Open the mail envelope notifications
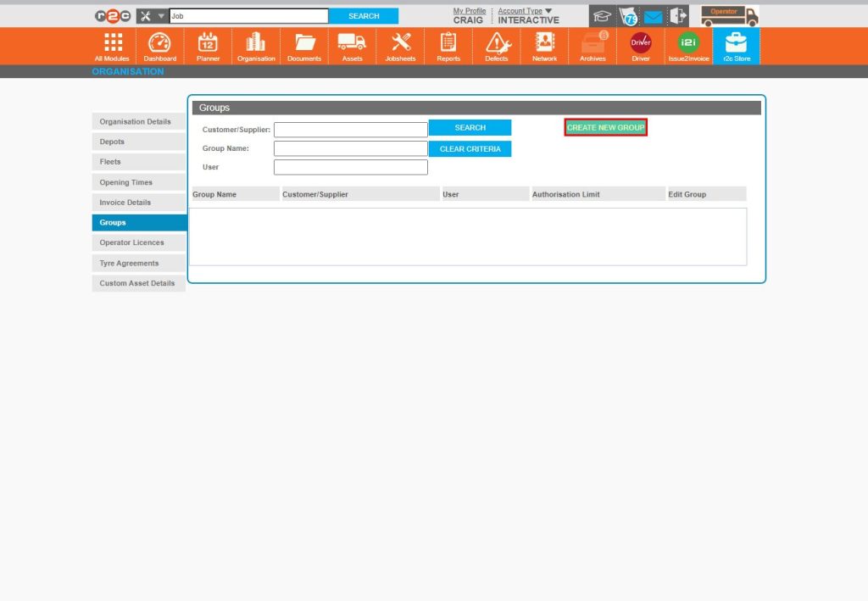The image size is (868, 601). tap(655, 15)
